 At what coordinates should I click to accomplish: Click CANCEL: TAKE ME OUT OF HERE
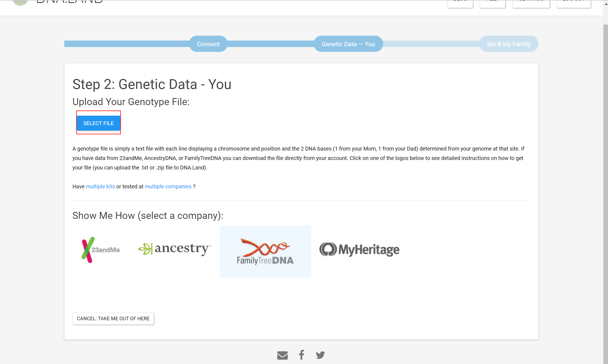pos(113,319)
